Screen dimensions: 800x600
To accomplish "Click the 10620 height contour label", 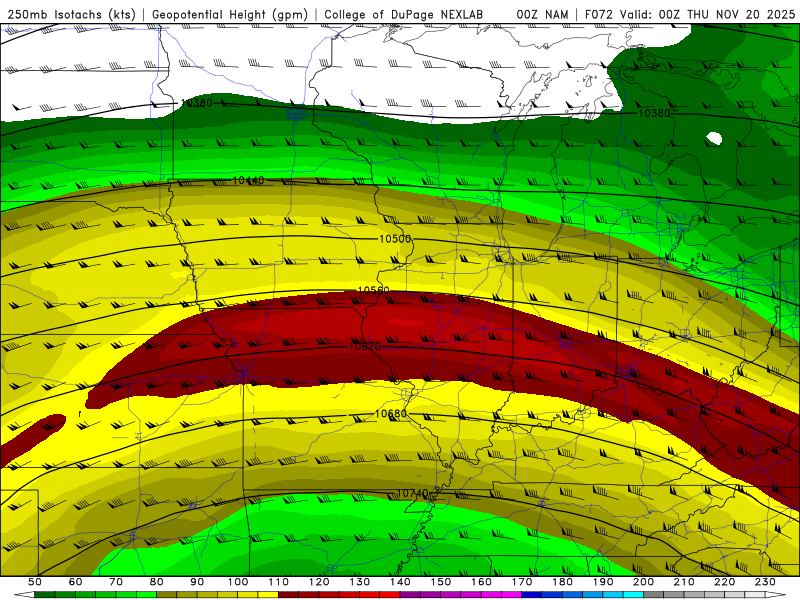I will [x=365, y=347].
